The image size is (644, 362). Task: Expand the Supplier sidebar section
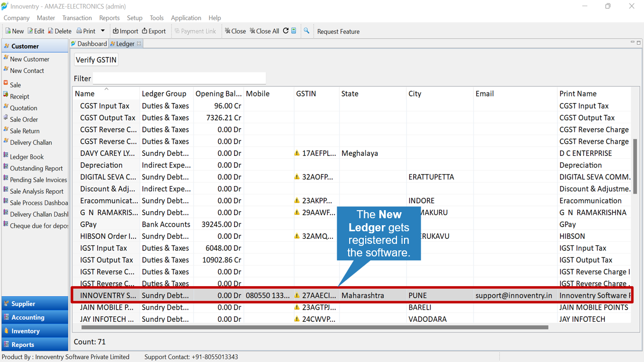35,304
